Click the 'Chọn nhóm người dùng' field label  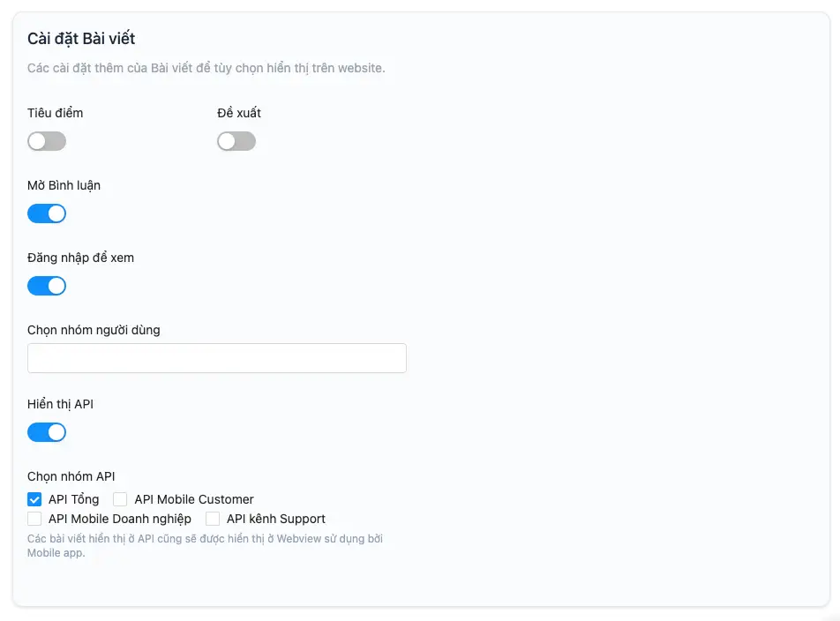tap(94, 330)
